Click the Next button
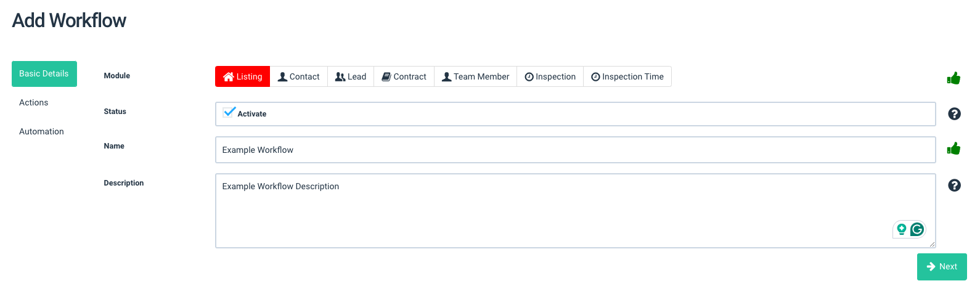Screen dimensions: 980x294 pos(942,267)
